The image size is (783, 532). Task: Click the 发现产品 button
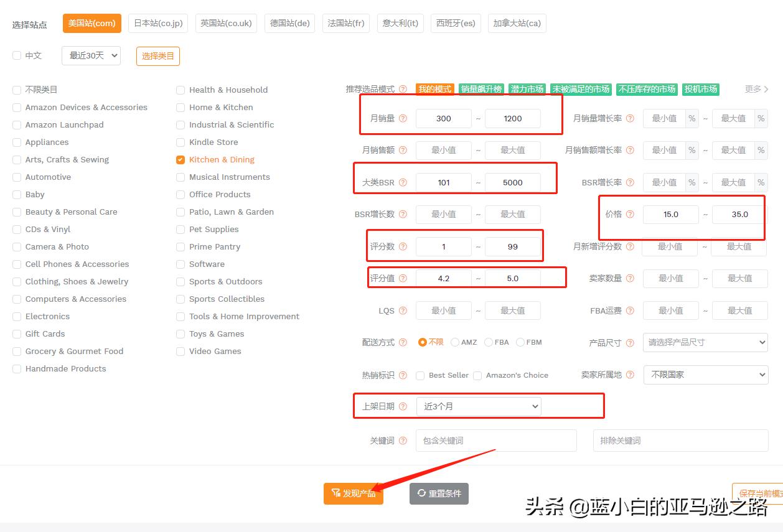353,493
